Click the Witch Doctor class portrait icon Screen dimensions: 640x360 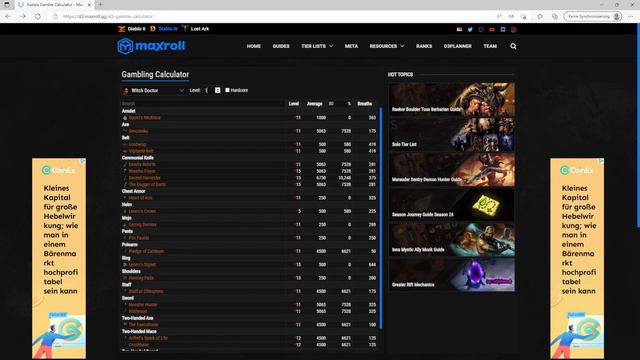pyautogui.click(x=126, y=91)
